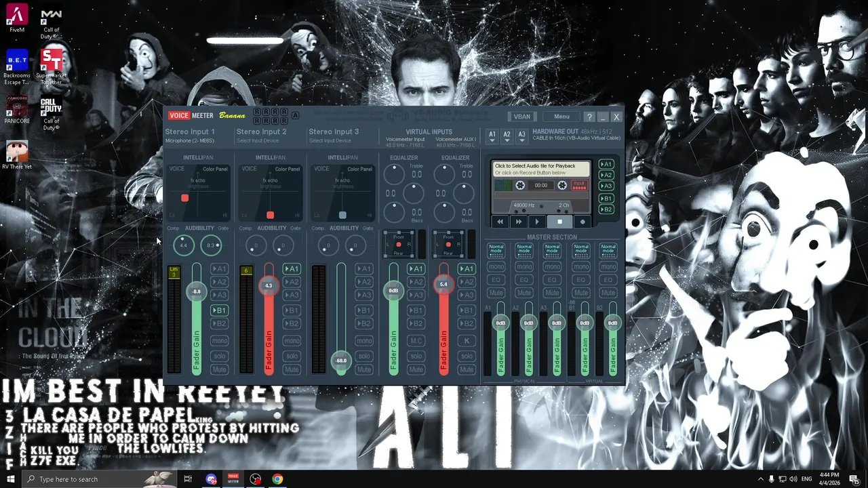The image size is (868, 488).
Task: Mute the A1 master bus
Action: 496,293
